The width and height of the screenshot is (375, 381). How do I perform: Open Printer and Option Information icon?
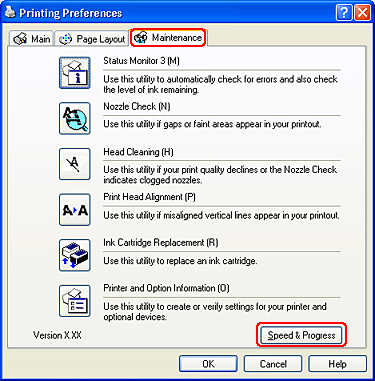click(75, 301)
